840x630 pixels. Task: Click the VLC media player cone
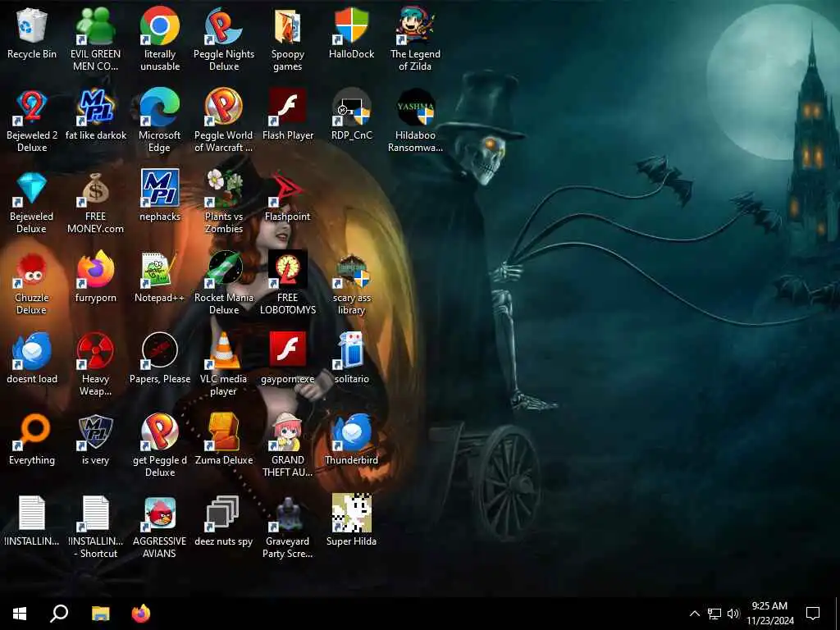click(224, 365)
